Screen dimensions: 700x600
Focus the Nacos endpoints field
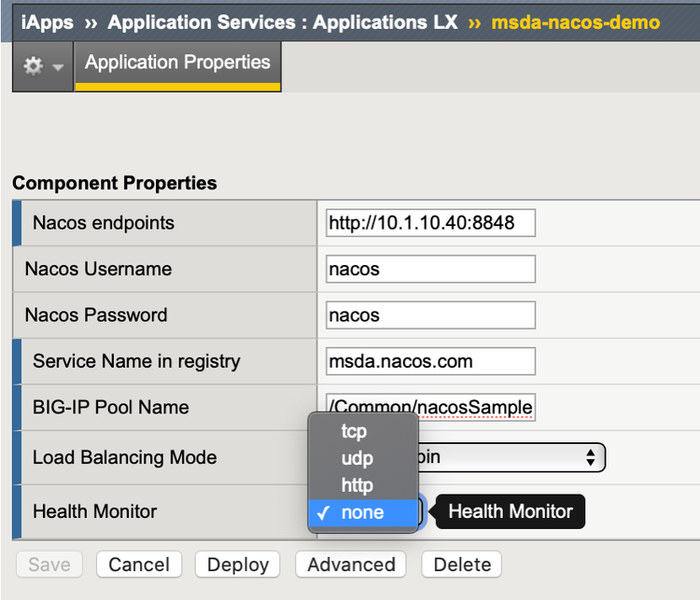(x=431, y=223)
